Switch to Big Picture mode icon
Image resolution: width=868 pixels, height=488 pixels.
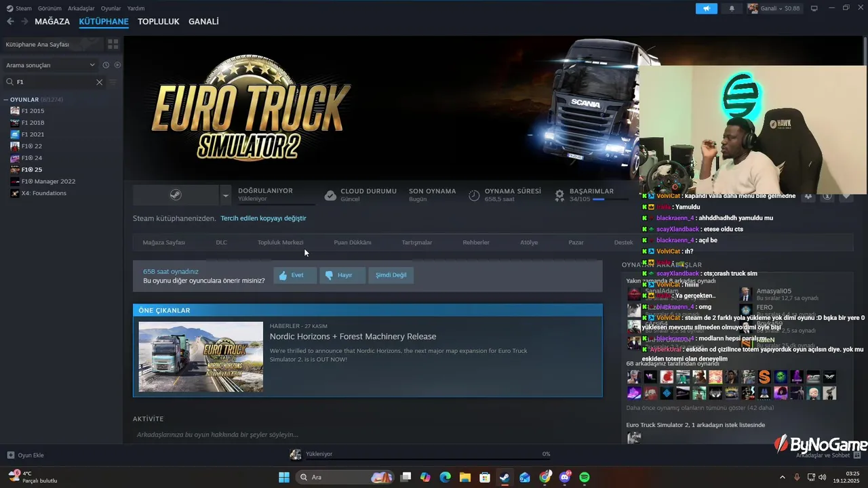click(x=814, y=8)
